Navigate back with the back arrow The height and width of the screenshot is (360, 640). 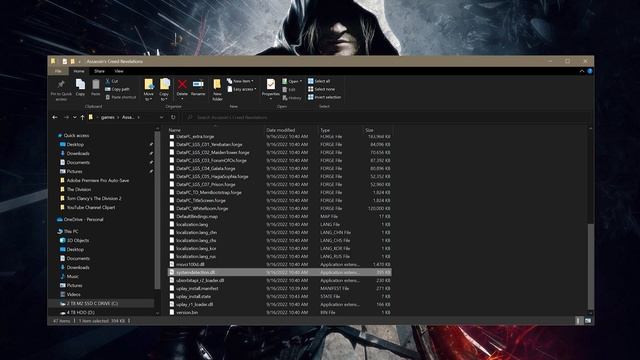click(x=55, y=117)
